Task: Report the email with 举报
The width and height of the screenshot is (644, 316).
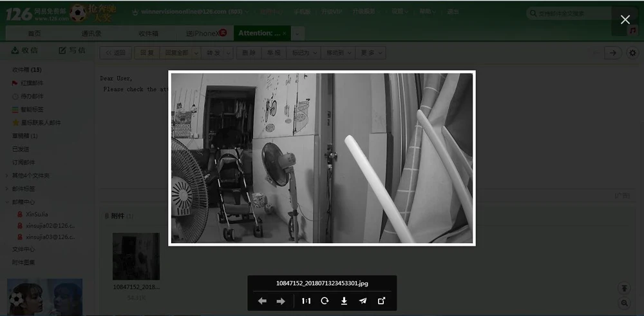Action: click(274, 53)
